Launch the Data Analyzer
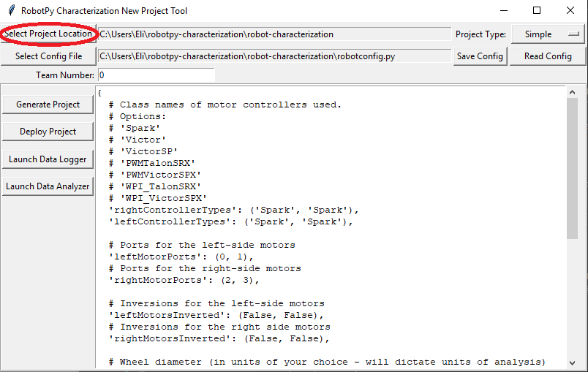 point(48,186)
